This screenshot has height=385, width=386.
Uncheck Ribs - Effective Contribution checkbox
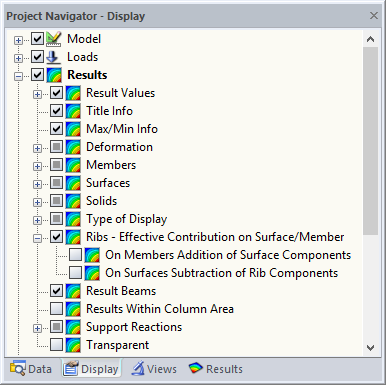coord(56,237)
